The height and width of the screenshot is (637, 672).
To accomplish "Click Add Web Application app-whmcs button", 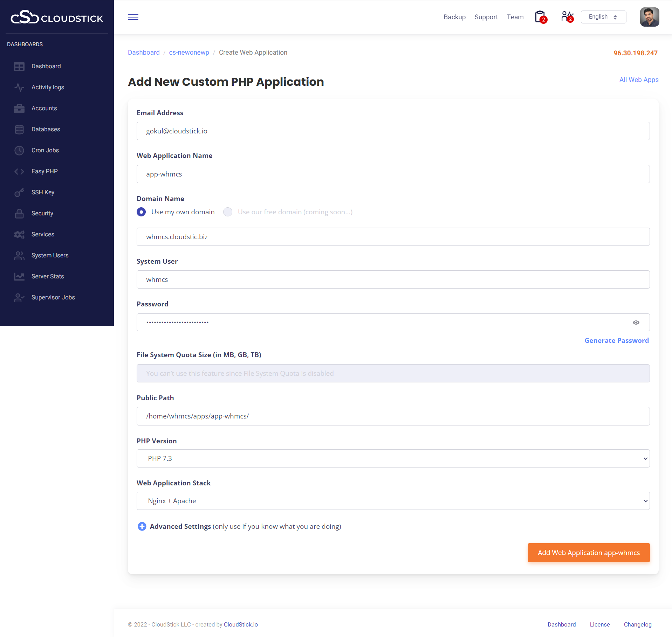I will pyautogui.click(x=589, y=553).
